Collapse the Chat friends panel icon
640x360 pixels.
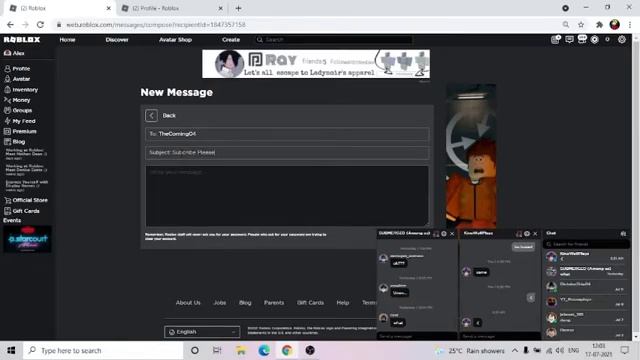point(623,233)
